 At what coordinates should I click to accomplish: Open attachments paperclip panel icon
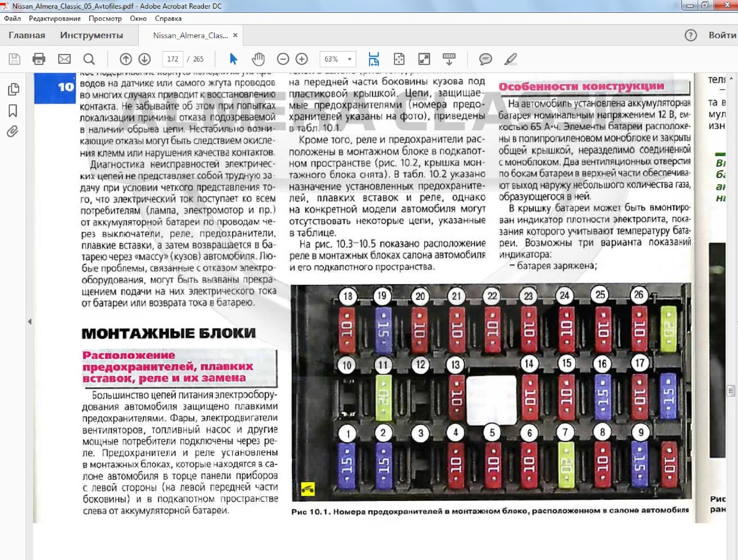[x=13, y=132]
